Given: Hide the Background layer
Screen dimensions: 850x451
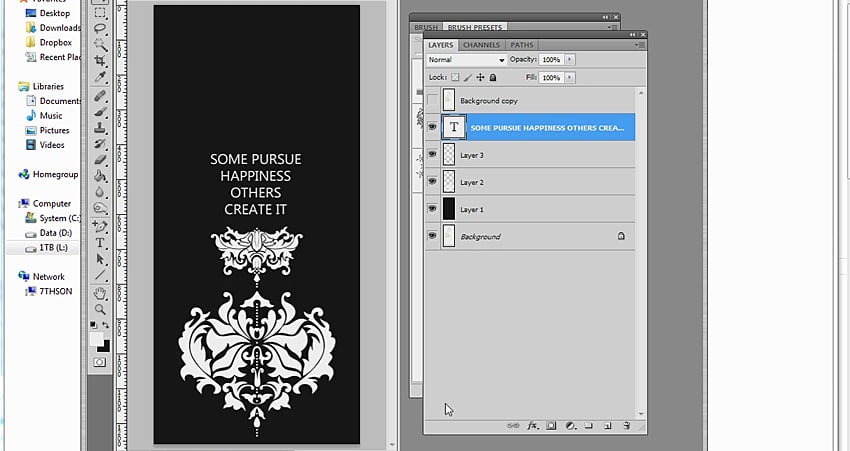Looking at the screenshot, I should pyautogui.click(x=432, y=236).
